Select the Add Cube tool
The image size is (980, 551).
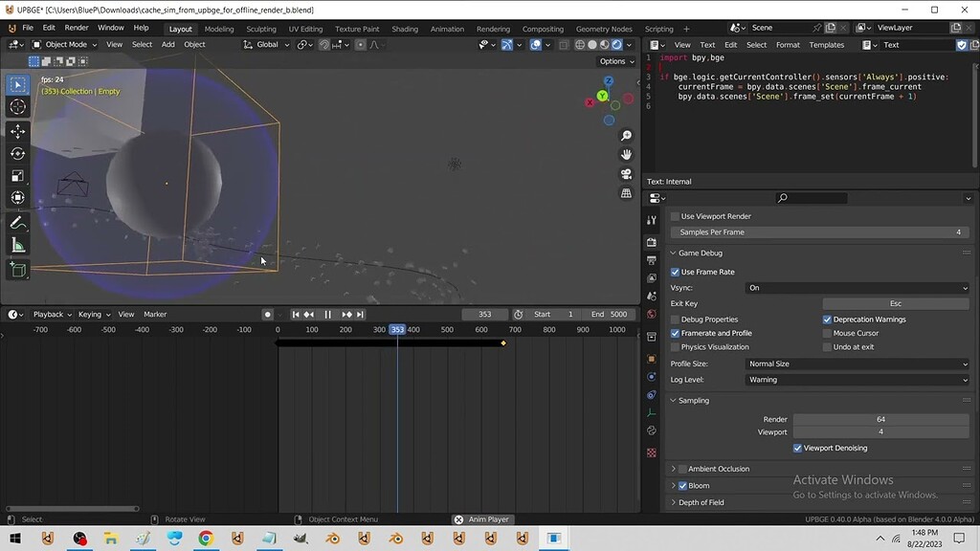(17, 271)
